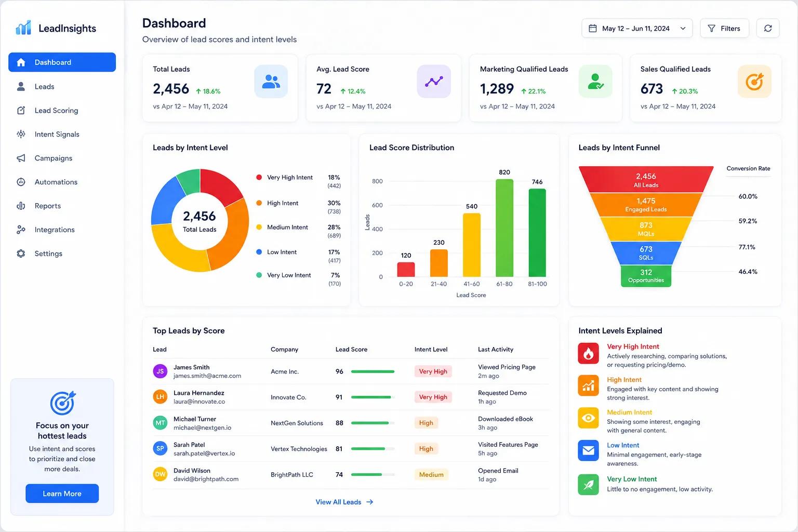Click the 61-80 bar in score distribution

504,228
